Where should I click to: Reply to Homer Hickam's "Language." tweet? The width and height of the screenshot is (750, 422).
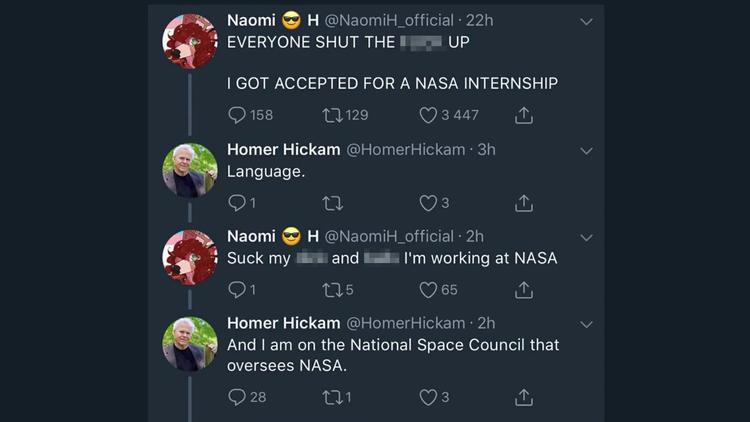pyautogui.click(x=237, y=203)
